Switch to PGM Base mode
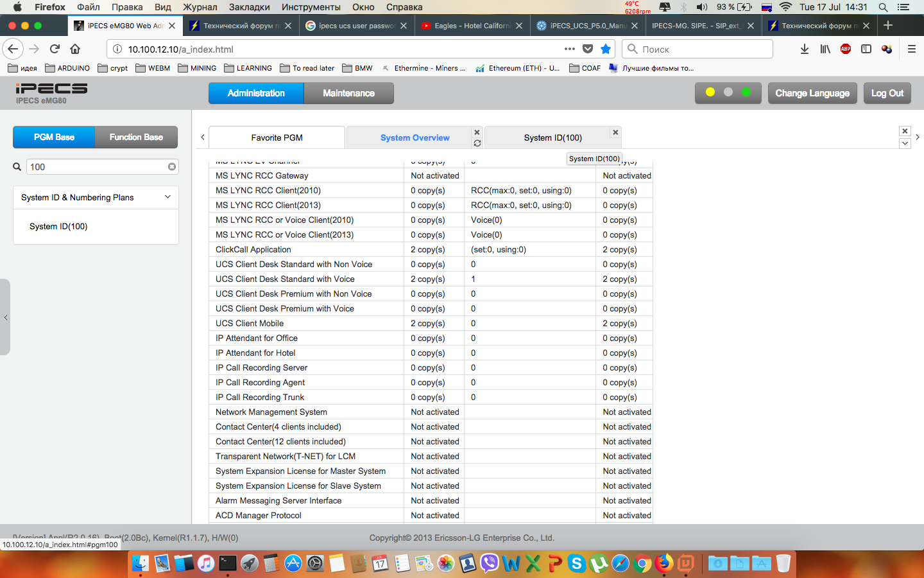This screenshot has width=924, height=578. pos(54,137)
